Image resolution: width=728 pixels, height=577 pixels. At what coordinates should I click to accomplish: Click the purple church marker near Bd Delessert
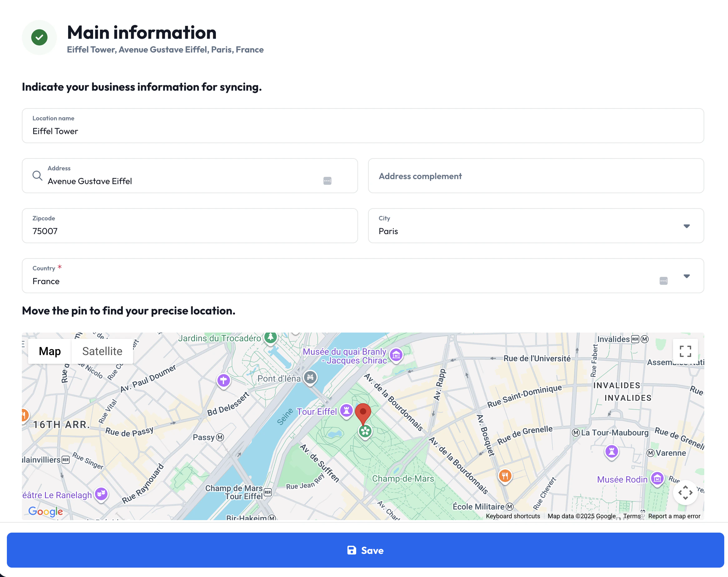point(223,381)
